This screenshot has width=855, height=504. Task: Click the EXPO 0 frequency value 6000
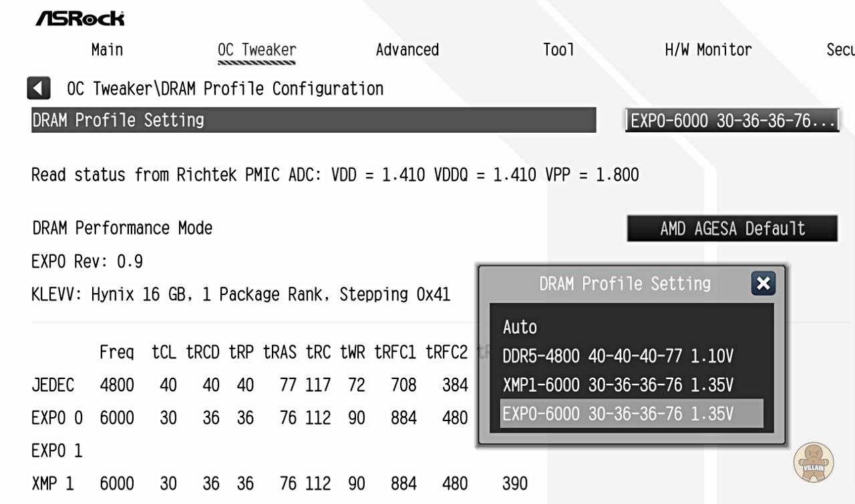tap(117, 418)
